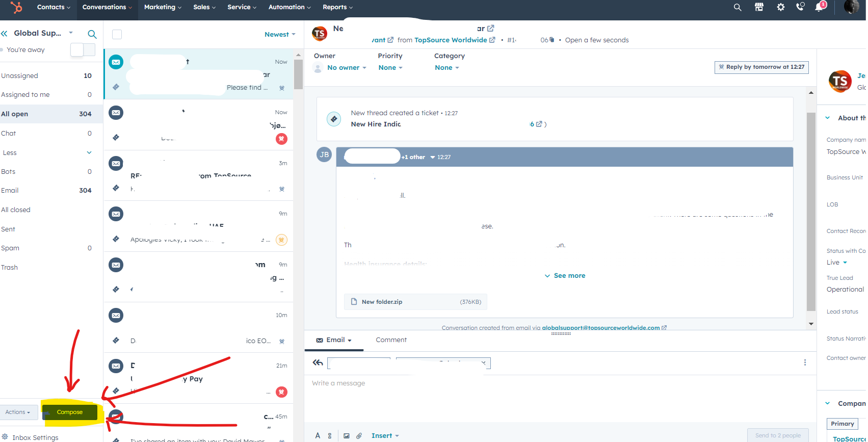Click the Compose button
Image resolution: width=868 pixels, height=442 pixels.
click(70, 412)
